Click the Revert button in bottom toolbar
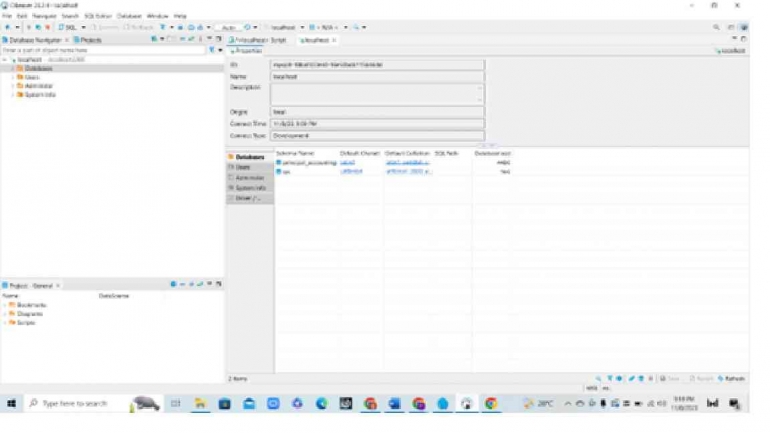This screenshot has height=433, width=770. pyautogui.click(x=701, y=379)
